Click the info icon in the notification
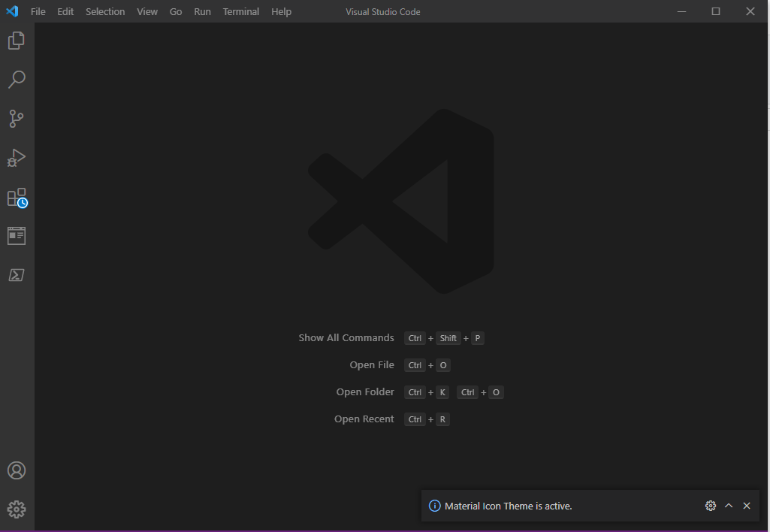This screenshot has width=770, height=532. point(435,506)
